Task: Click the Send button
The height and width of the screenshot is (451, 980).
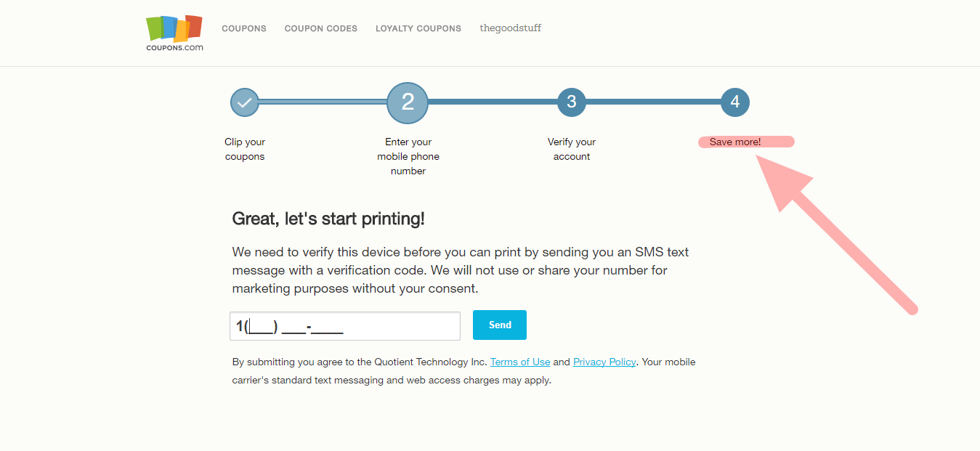Action: (500, 325)
